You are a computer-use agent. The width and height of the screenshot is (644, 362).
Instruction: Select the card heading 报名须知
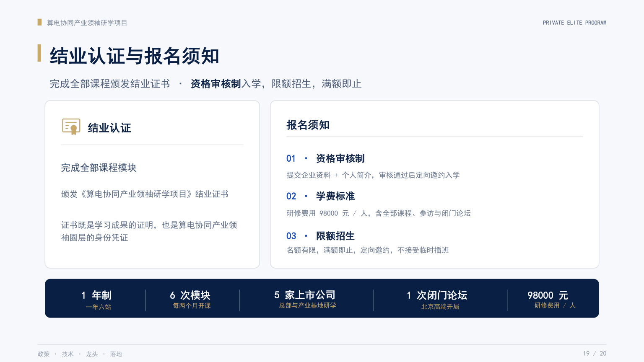(308, 125)
